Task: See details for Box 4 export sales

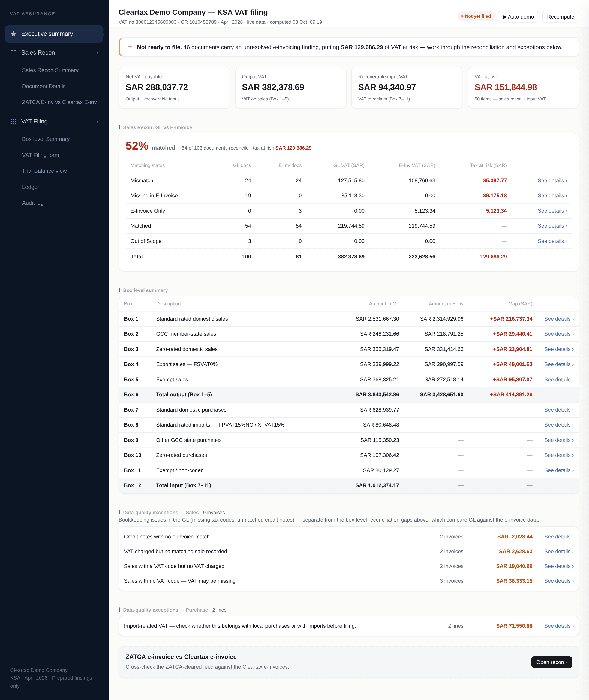Action: coord(559,364)
